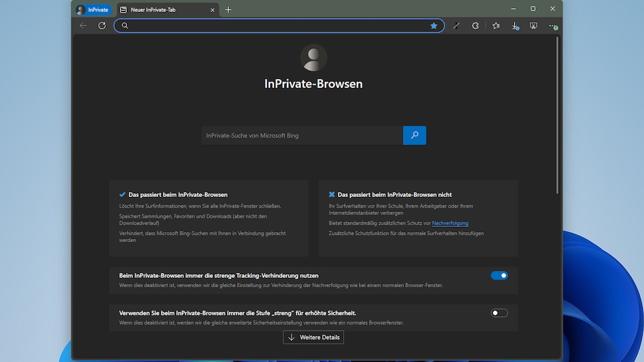Open the Downloads icon
The height and width of the screenshot is (362, 644).
515,26
